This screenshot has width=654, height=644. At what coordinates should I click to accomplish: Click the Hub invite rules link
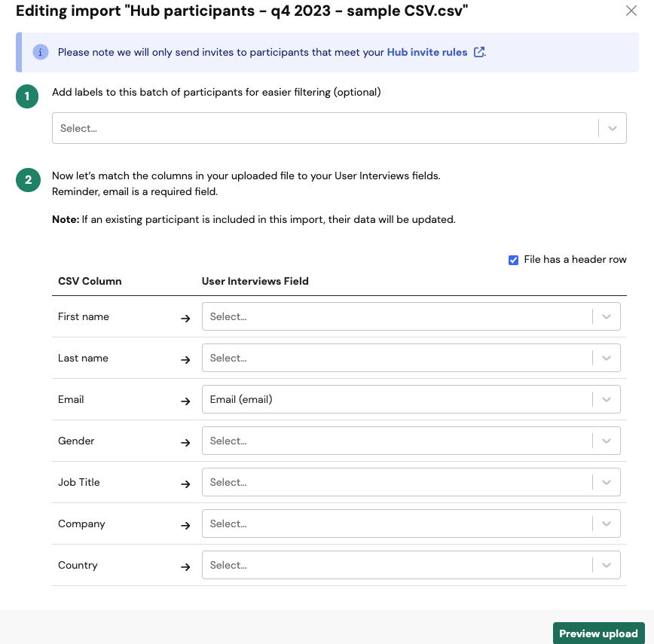pyautogui.click(x=428, y=52)
